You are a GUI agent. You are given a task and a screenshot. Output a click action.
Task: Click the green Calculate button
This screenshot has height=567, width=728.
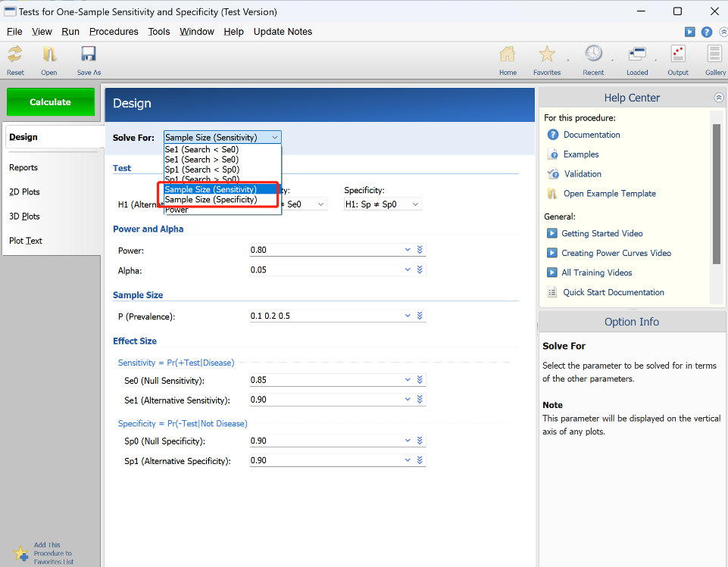point(51,102)
